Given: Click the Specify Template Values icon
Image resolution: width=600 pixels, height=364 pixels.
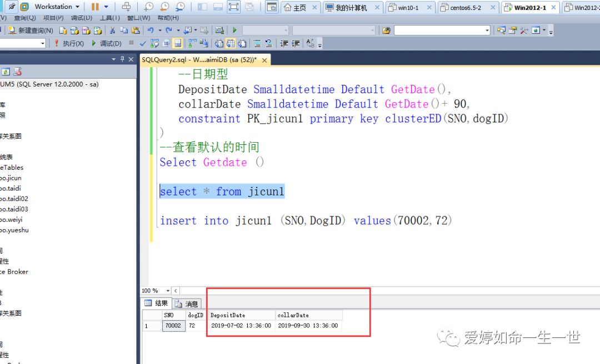Looking at the screenshot, I should coord(311,44).
